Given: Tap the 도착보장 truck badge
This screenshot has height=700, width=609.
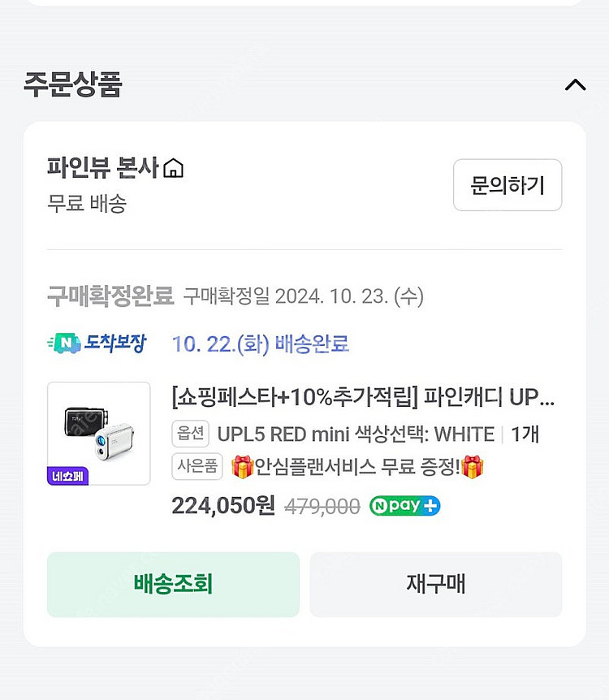Looking at the screenshot, I should click(97, 344).
